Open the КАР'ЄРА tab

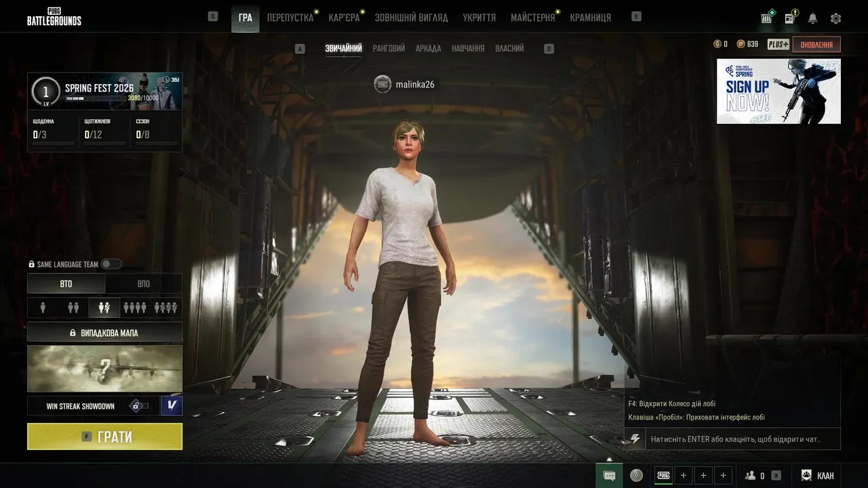[344, 18]
